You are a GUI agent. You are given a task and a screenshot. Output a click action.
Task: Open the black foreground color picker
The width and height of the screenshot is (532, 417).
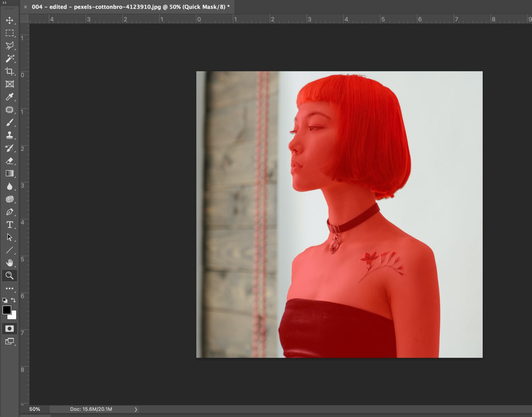(x=6, y=310)
